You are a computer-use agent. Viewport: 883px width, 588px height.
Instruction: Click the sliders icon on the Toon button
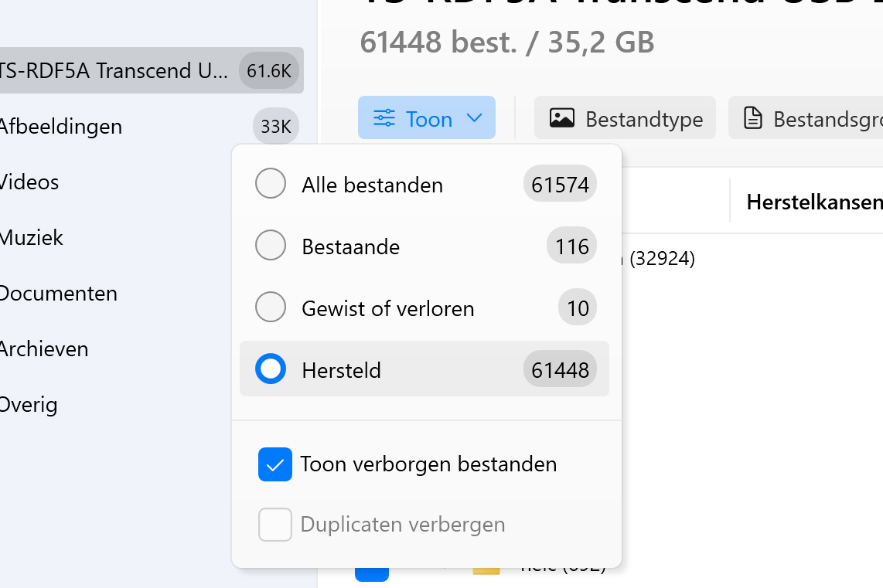[x=384, y=118]
